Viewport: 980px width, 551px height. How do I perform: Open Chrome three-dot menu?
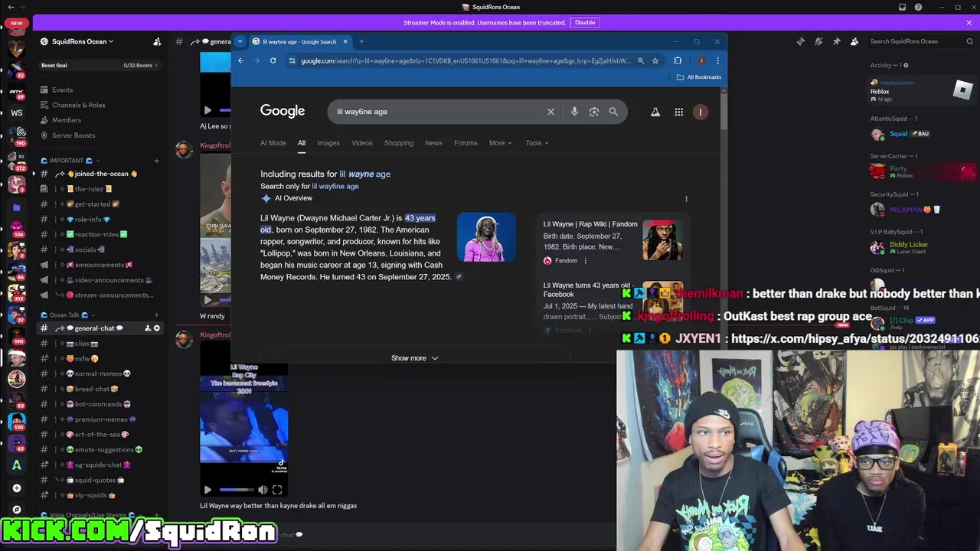tap(717, 60)
